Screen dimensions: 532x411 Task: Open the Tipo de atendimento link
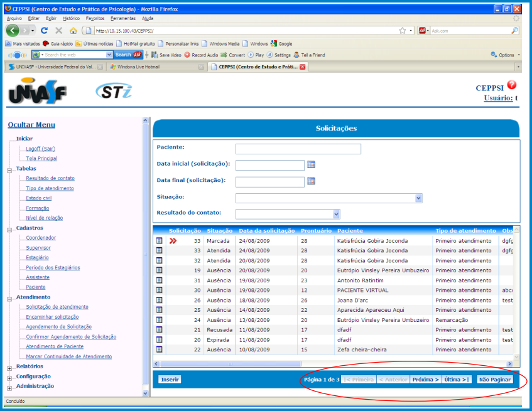(50, 188)
